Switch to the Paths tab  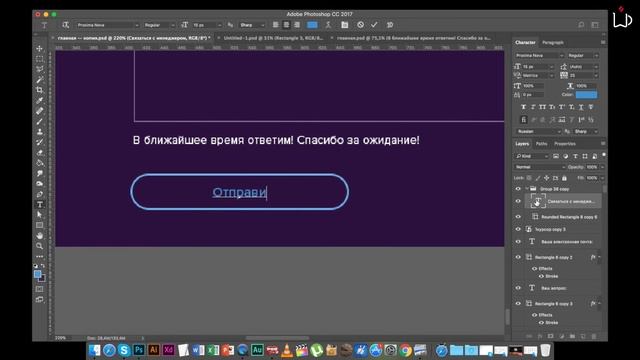point(541,144)
